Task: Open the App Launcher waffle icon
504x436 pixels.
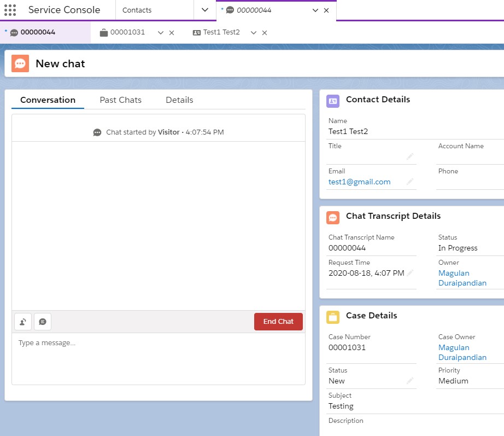Action: point(10,9)
